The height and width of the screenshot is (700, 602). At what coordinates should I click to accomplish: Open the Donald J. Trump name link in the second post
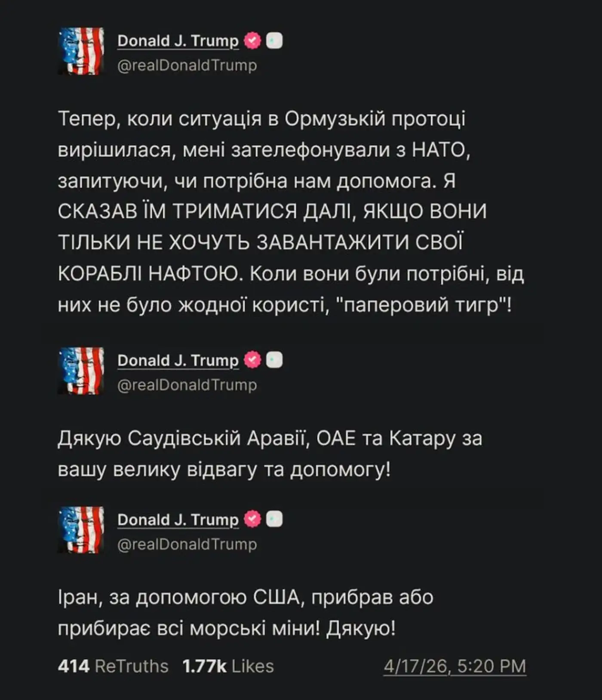point(178,360)
